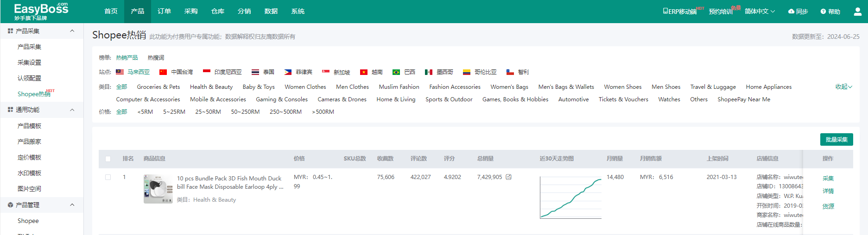Select the Mexico flag site
The height and width of the screenshot is (235, 868).
(429, 72)
